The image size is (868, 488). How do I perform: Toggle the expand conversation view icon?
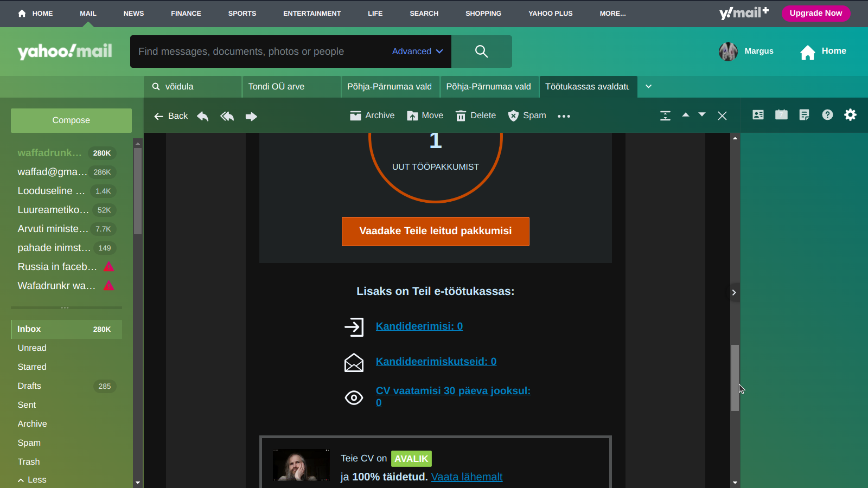click(665, 115)
